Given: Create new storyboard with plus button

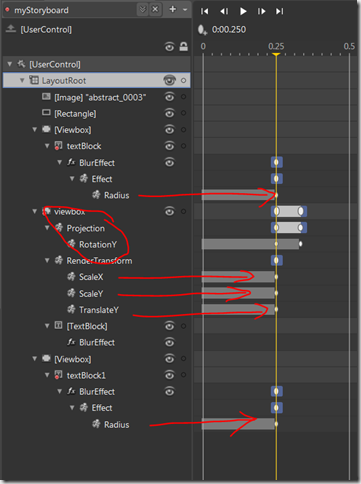Looking at the screenshot, I should [173, 9].
